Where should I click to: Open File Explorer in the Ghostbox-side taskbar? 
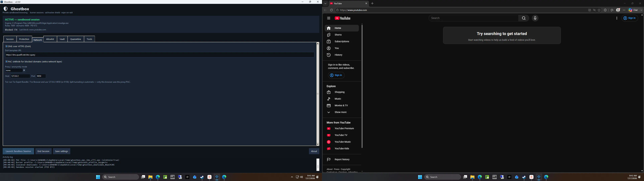(x=150, y=177)
